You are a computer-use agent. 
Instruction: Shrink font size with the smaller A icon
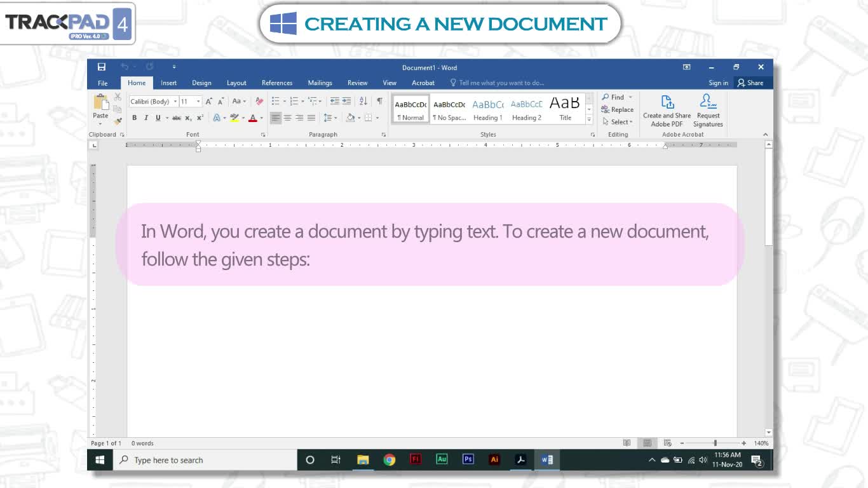(x=220, y=101)
